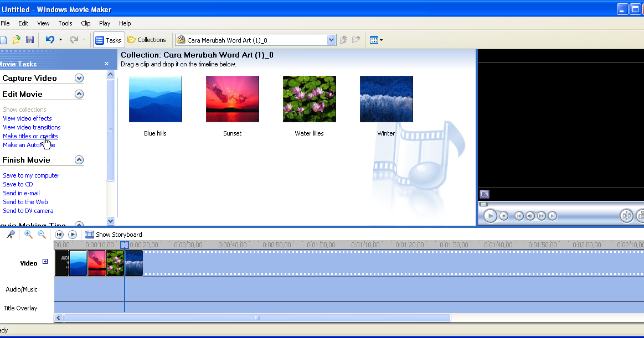
Task: Open the Views dropdown icon
Action: pos(376,40)
